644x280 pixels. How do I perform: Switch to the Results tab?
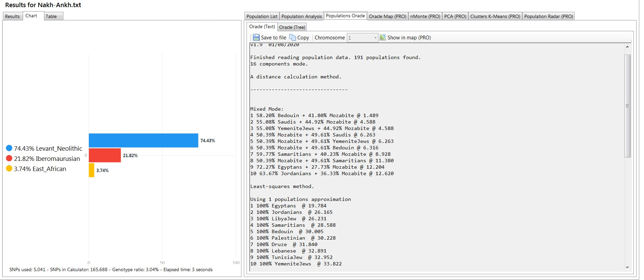coord(13,16)
